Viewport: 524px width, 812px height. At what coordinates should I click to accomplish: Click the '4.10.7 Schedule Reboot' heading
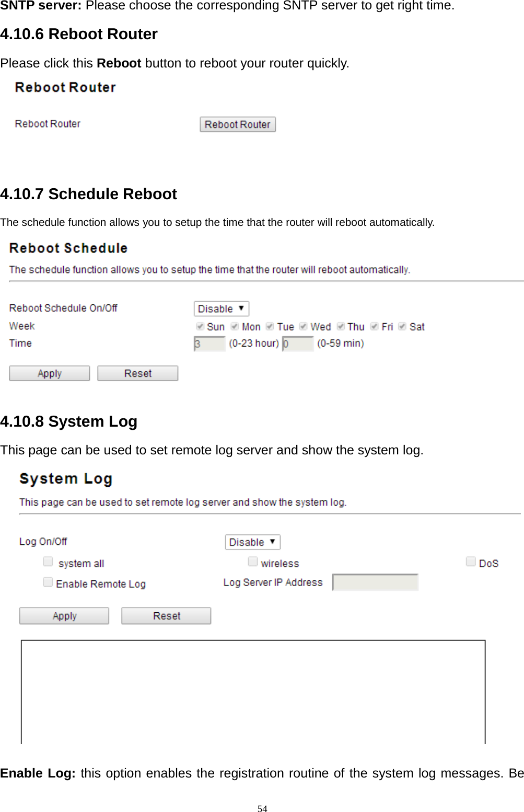coord(89,194)
